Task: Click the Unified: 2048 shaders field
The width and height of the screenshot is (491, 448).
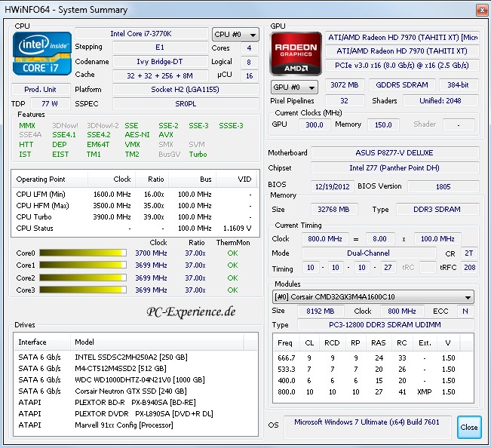Action: pyautogui.click(x=440, y=101)
